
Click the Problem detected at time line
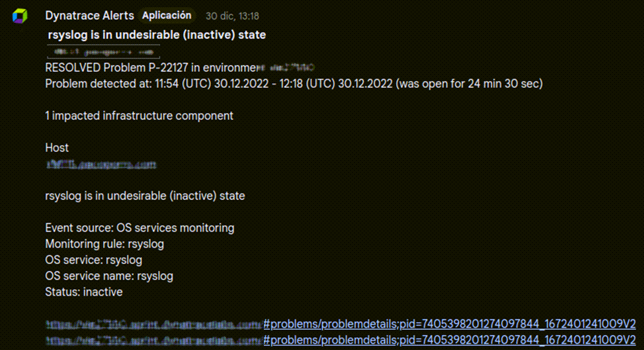click(294, 84)
